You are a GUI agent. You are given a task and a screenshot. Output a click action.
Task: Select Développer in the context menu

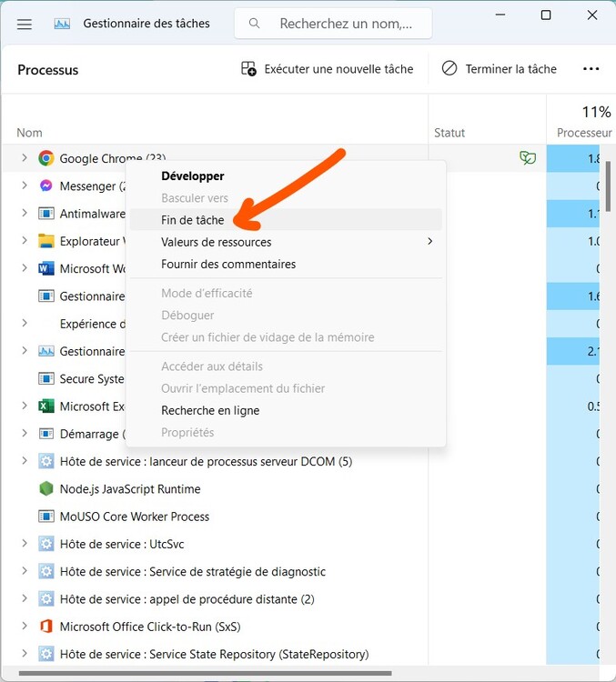[286, 176]
